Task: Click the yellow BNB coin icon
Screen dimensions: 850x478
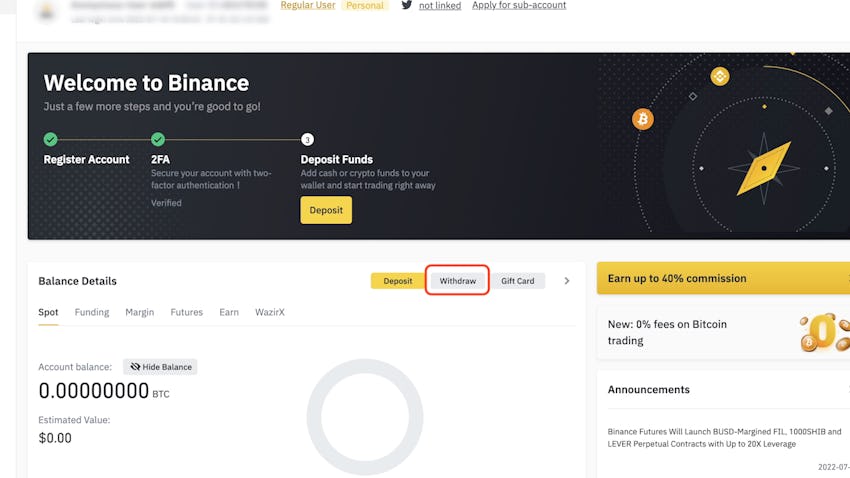Action: pos(720,76)
